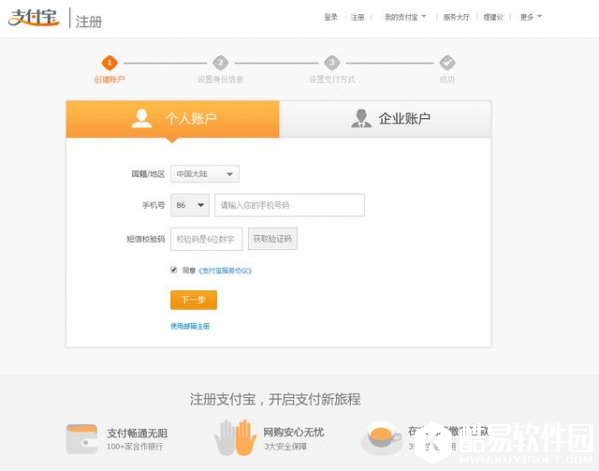
Task: Open 服务大厅 from the header
Action: (456, 17)
